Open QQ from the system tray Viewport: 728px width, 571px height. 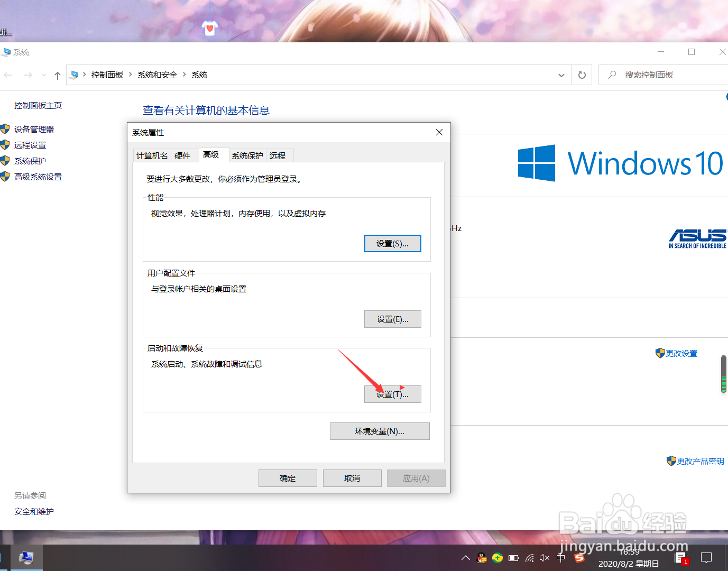click(482, 558)
